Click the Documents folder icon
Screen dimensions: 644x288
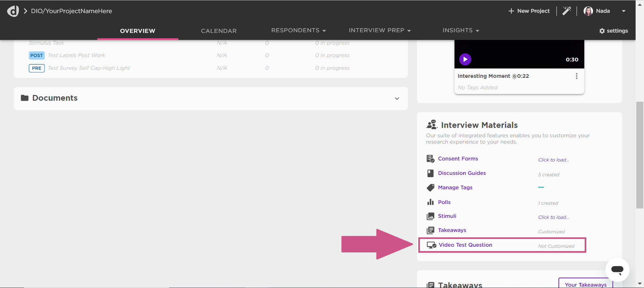[x=24, y=98]
